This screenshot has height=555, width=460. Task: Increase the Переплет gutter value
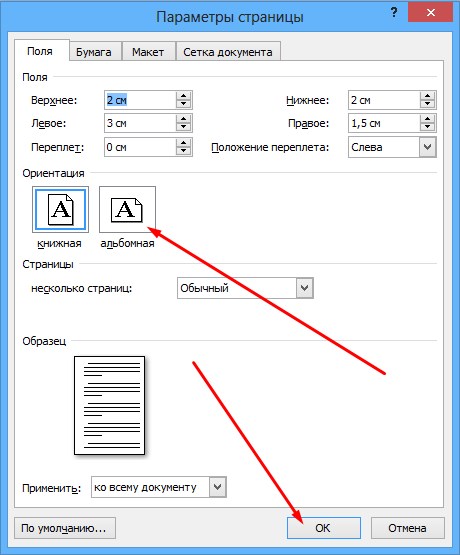click(x=184, y=143)
